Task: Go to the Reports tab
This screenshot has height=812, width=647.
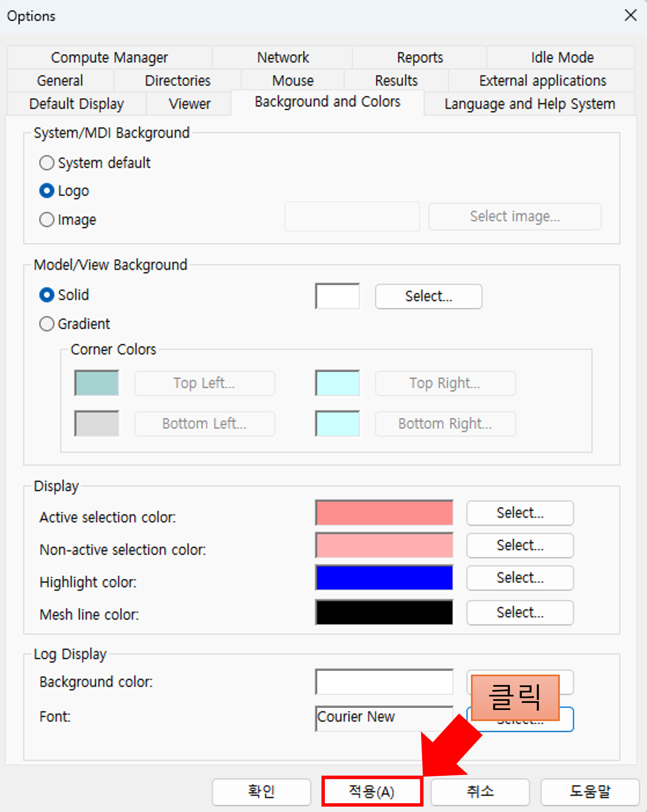Action: pyautogui.click(x=420, y=58)
